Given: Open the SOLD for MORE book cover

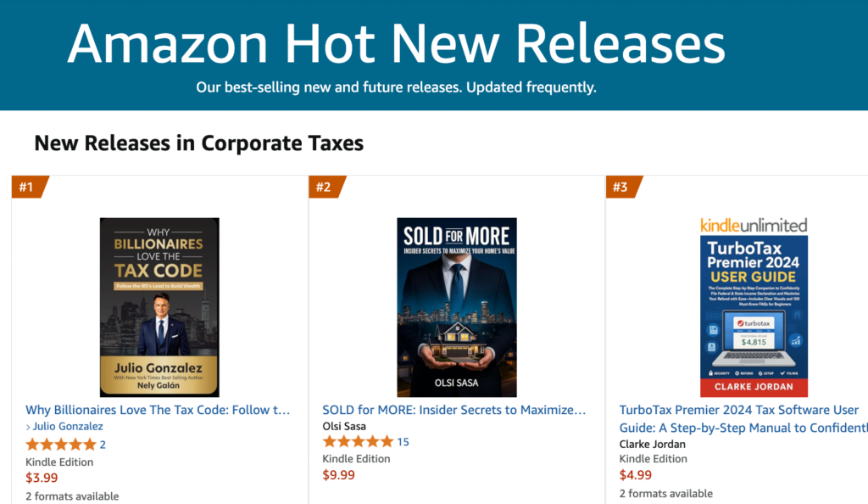Looking at the screenshot, I should click(x=457, y=307).
